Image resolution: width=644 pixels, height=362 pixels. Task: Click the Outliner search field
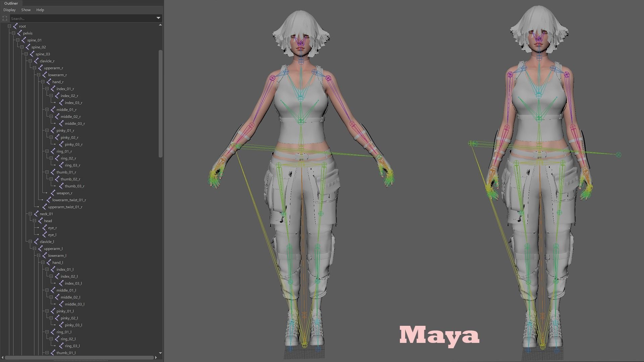click(x=83, y=18)
